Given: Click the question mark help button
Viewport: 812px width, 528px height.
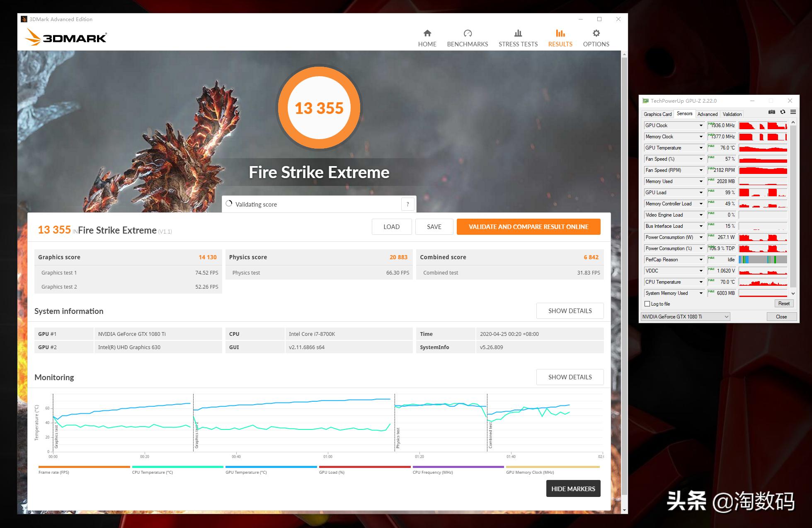Looking at the screenshot, I should click(407, 204).
